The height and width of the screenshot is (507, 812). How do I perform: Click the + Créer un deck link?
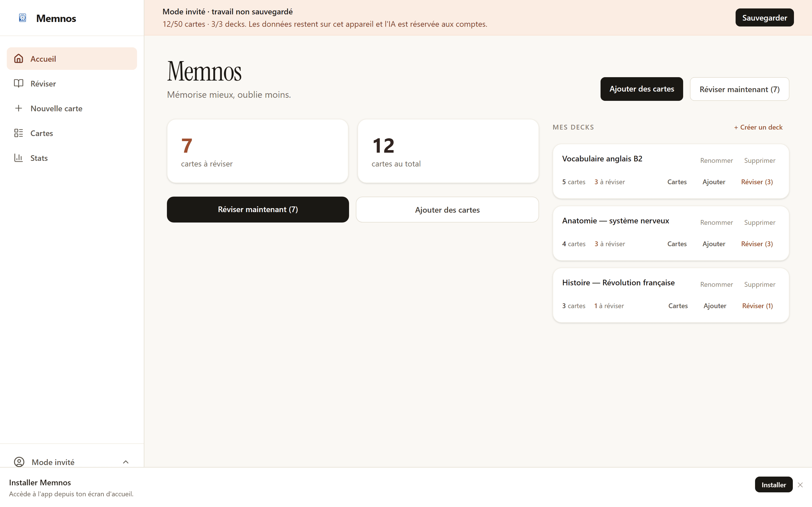click(758, 127)
